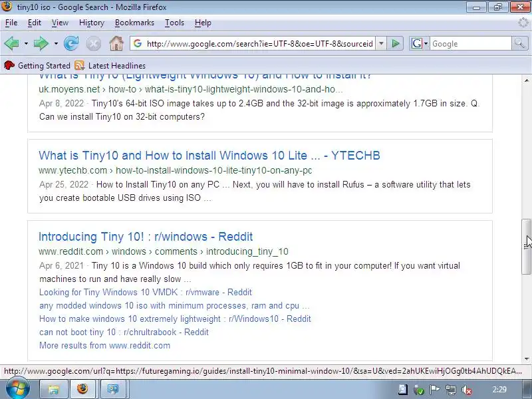Click the 'Apr 8, 2022' result date
Image resolution: width=532 pixels, height=399 pixels.
(61, 103)
